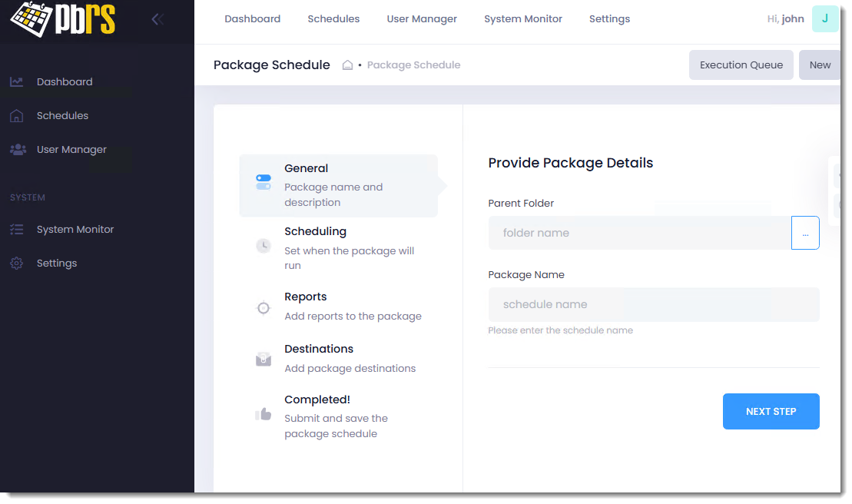
Task: Browse parent folder with ellipsis button
Action: pyautogui.click(x=805, y=233)
